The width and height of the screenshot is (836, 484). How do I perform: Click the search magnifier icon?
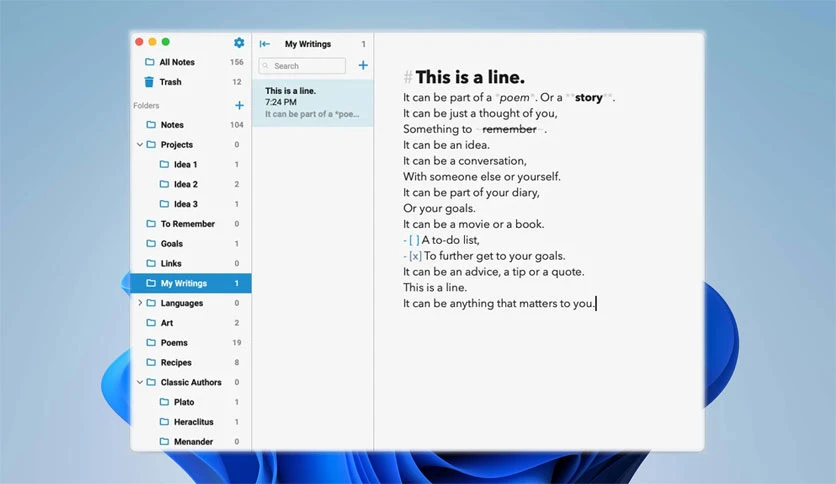click(266, 66)
